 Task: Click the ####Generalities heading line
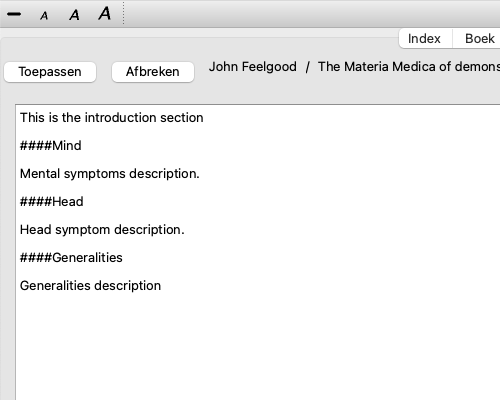coord(71,258)
